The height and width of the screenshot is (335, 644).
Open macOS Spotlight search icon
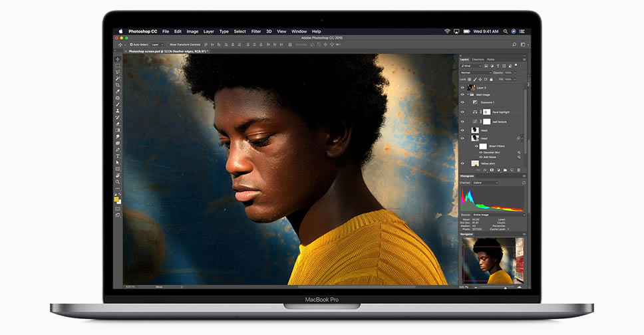[505, 31]
